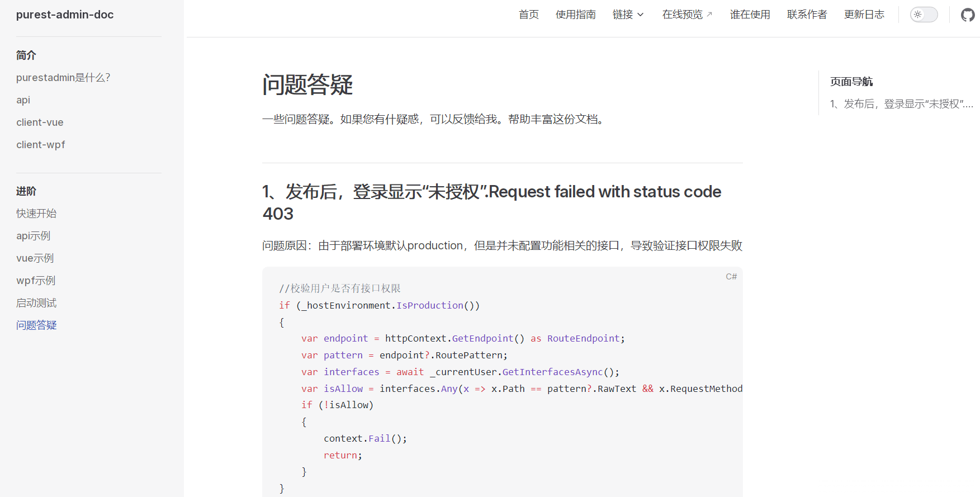The width and height of the screenshot is (980, 497).
Task: Click the 进阶 sidebar section heading
Action: [26, 191]
